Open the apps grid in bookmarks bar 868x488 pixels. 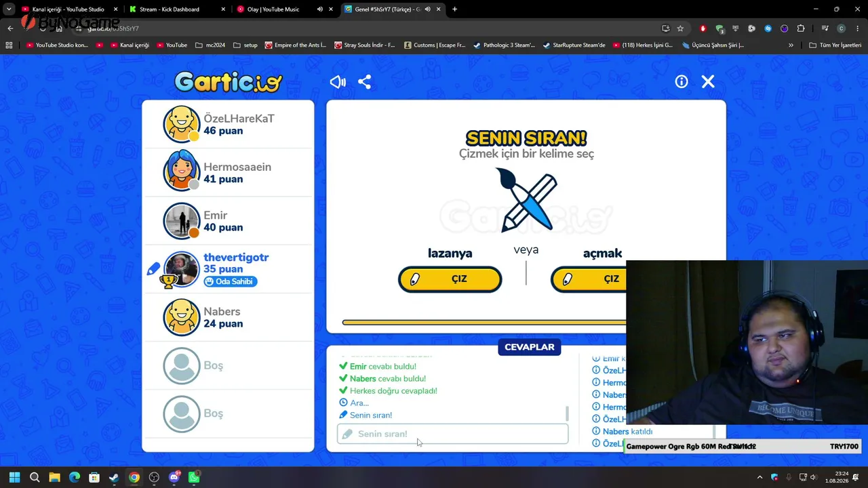click(x=9, y=45)
